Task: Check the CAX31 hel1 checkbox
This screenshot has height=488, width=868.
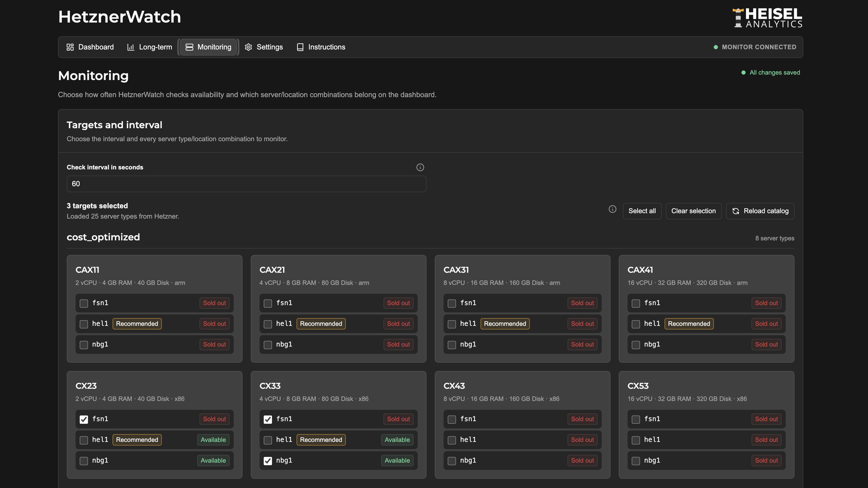Action: tap(452, 324)
